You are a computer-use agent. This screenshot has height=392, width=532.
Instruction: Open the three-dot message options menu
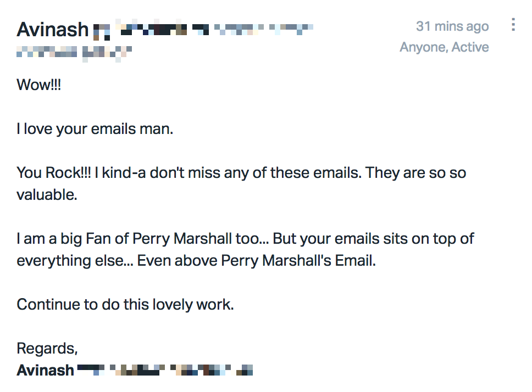tap(513, 25)
